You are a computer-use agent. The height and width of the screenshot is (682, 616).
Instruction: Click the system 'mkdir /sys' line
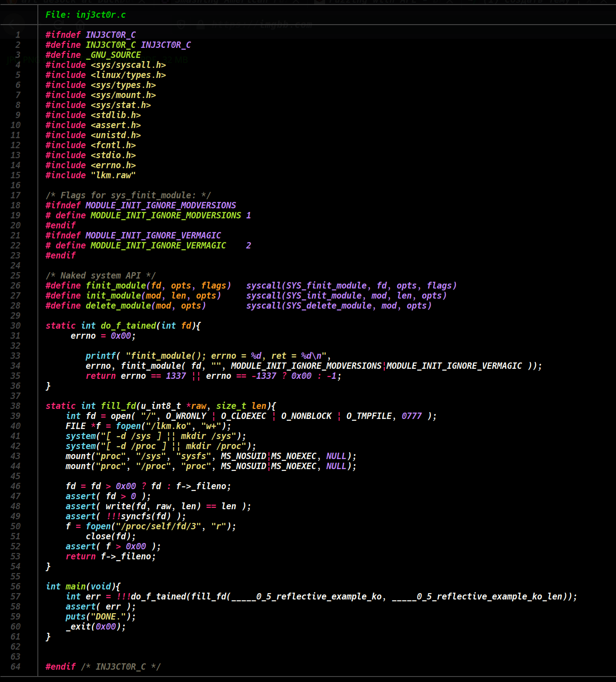156,436
